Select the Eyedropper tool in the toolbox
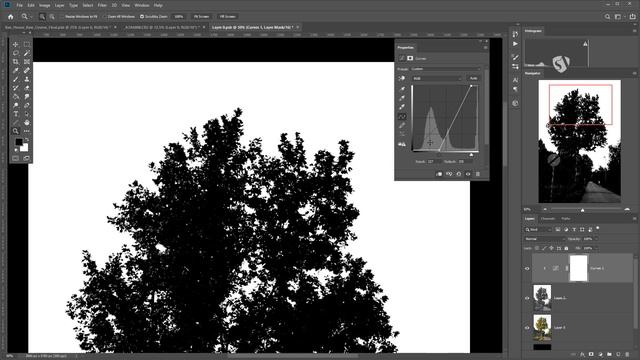Image resolution: width=640 pixels, height=360 pixels. pyautogui.click(x=16, y=70)
